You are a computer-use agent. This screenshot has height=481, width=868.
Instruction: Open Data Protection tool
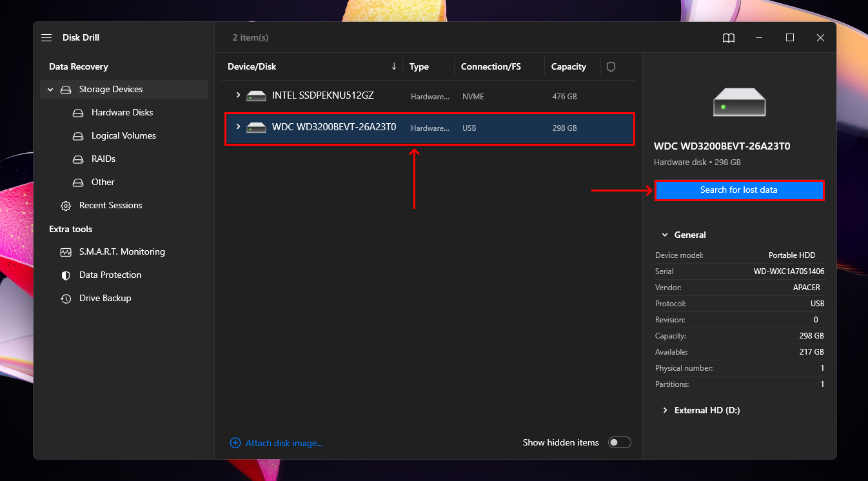(110, 275)
